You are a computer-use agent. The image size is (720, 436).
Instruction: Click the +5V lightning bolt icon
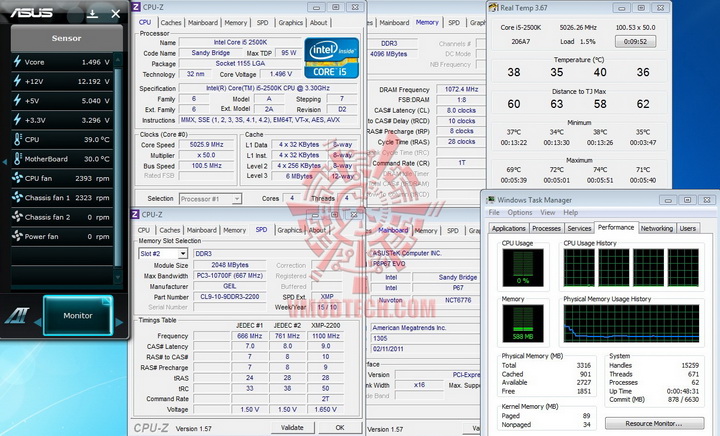click(17, 100)
